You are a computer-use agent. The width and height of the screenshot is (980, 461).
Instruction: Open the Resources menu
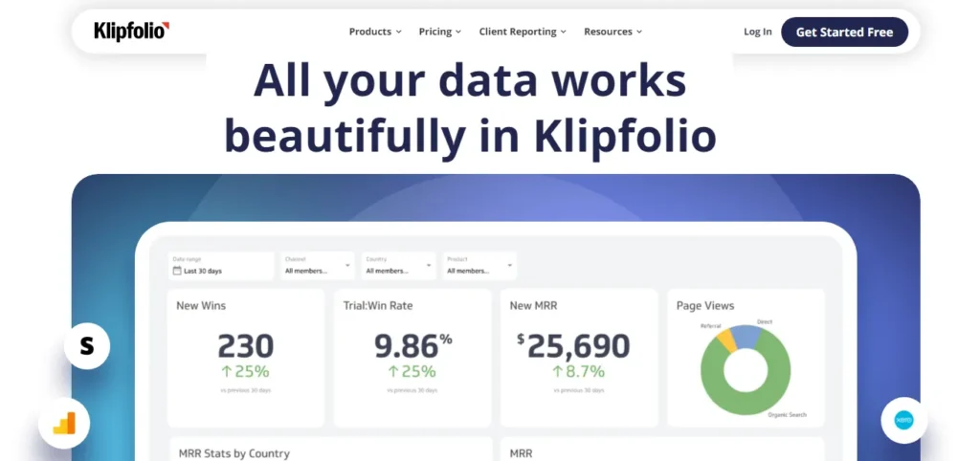[613, 32]
